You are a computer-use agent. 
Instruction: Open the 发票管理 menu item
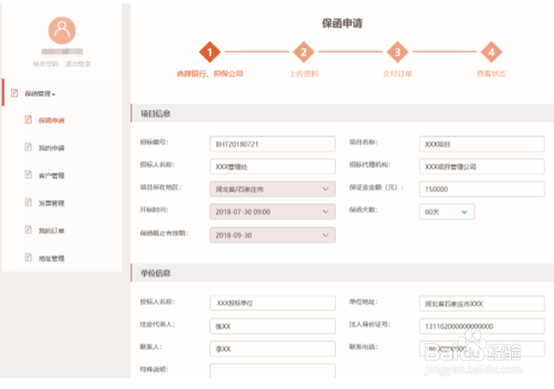point(52,203)
